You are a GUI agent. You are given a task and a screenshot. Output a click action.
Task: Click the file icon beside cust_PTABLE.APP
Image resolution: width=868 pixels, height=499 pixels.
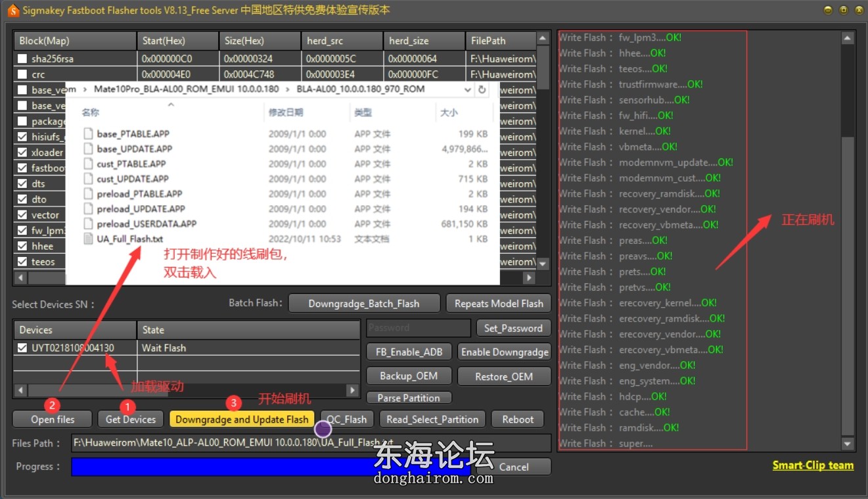(x=89, y=164)
